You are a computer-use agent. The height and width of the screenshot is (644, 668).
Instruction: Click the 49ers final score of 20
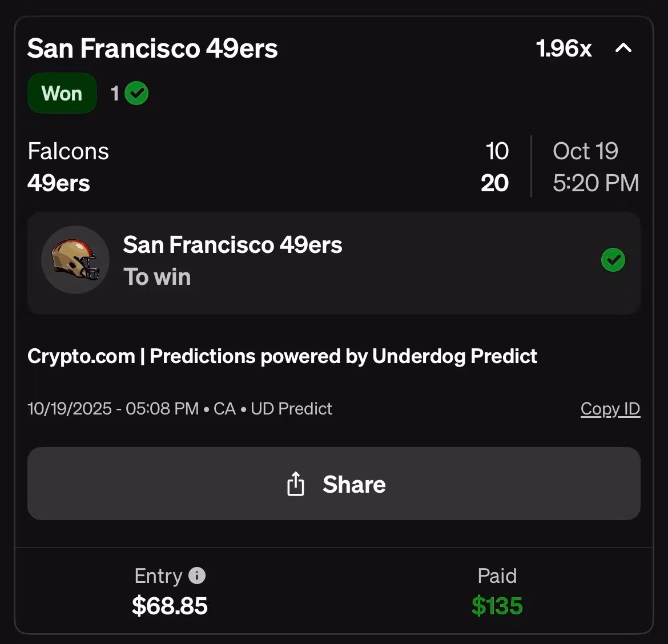pos(494,183)
